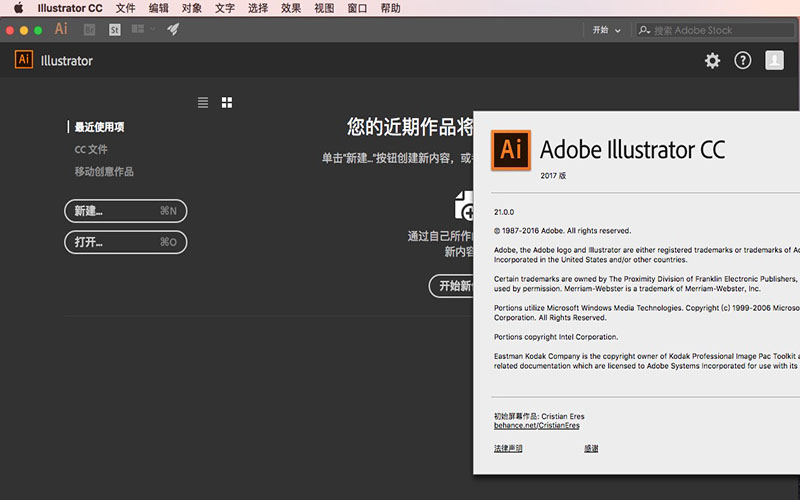The width and height of the screenshot is (800, 500).
Task: Open the 选择 menu
Action: tap(258, 8)
